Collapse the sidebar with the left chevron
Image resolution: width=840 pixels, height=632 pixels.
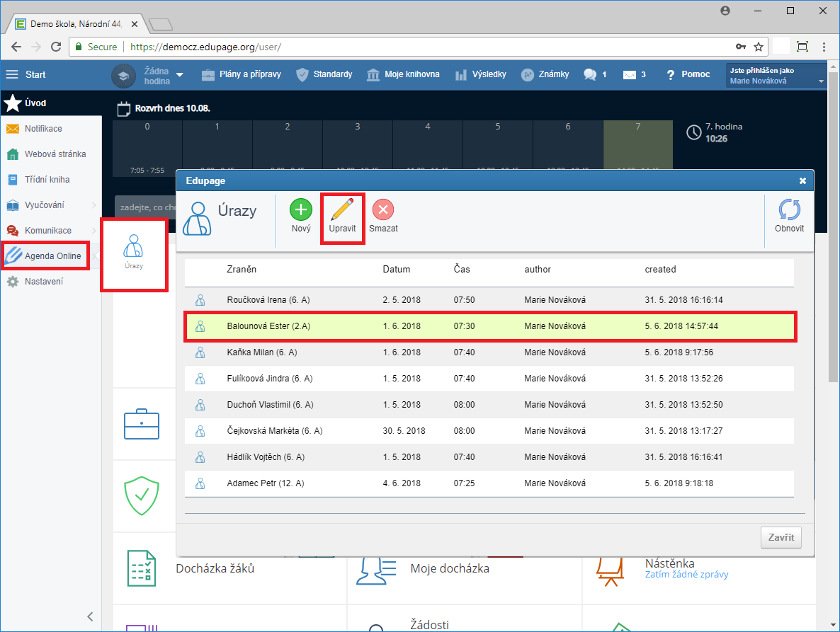[x=90, y=616]
